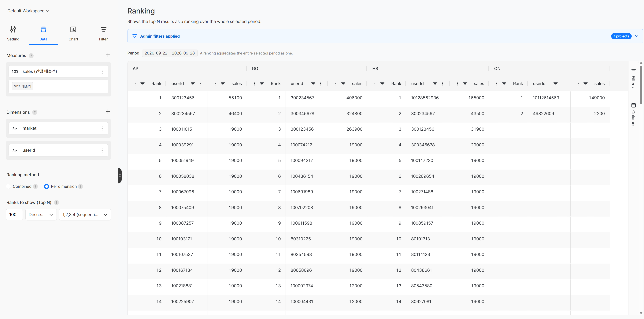Click Admin filters applied label
The image size is (644, 319).
pos(160,36)
